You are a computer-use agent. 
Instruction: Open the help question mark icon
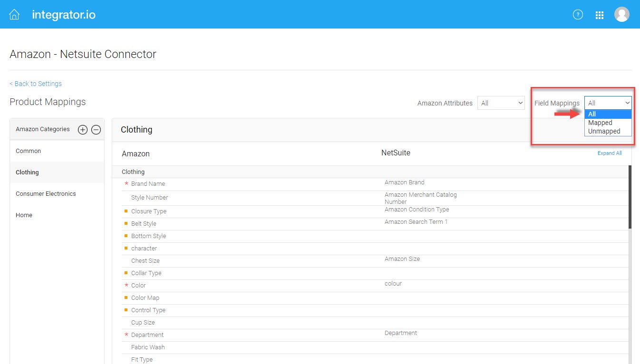578,15
